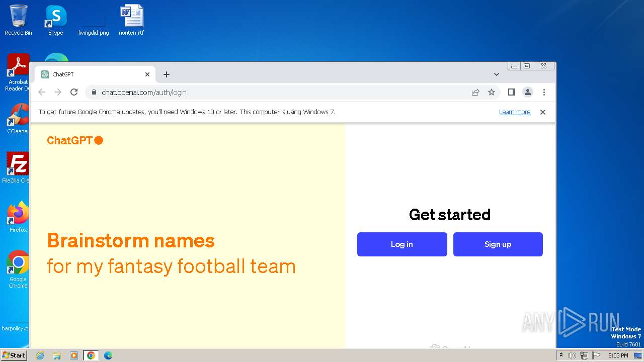Image resolution: width=644 pixels, height=362 pixels.
Task: Click the ChatGPT logo text
Action: (x=75, y=140)
